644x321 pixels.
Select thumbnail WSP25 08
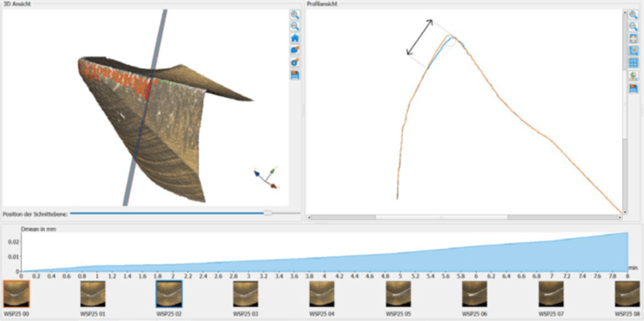pyautogui.click(x=627, y=294)
